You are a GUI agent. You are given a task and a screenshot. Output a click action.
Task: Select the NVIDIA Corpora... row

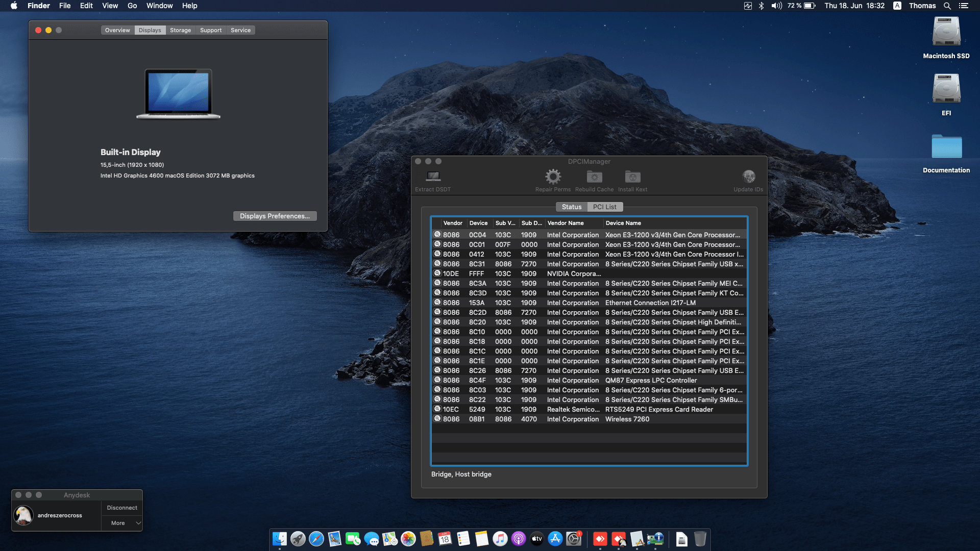point(589,273)
